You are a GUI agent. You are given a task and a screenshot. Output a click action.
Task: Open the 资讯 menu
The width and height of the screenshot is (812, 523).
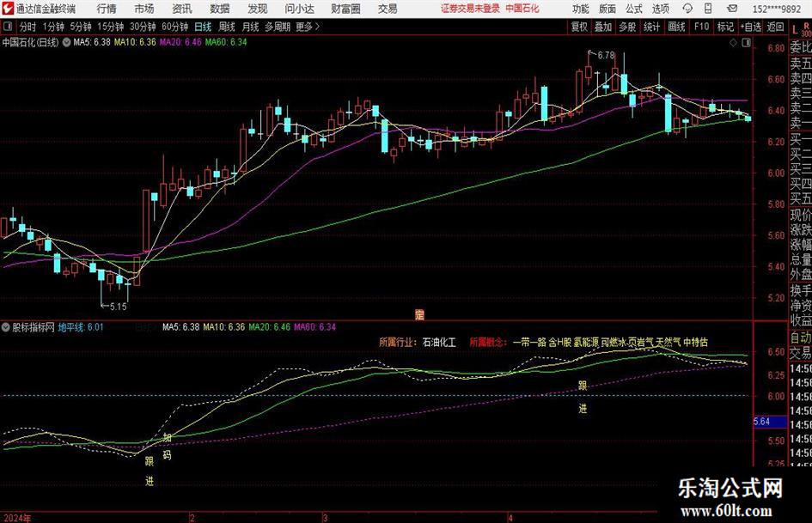(x=182, y=9)
